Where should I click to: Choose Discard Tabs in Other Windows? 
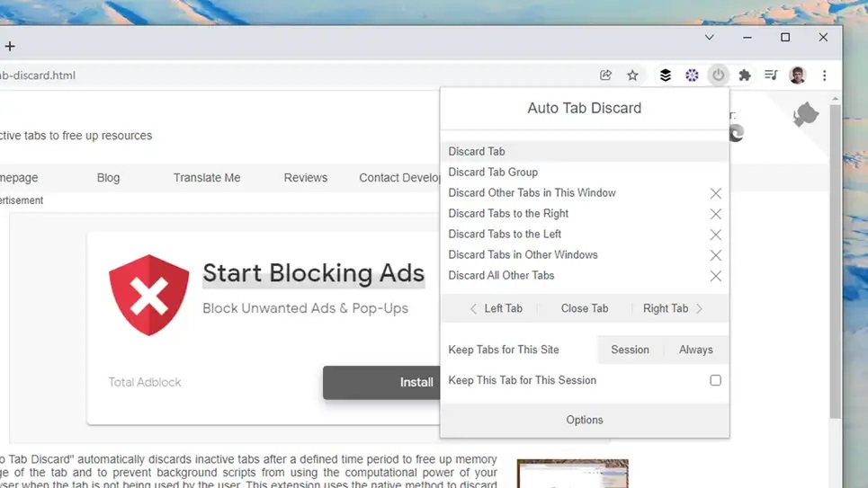523,254
